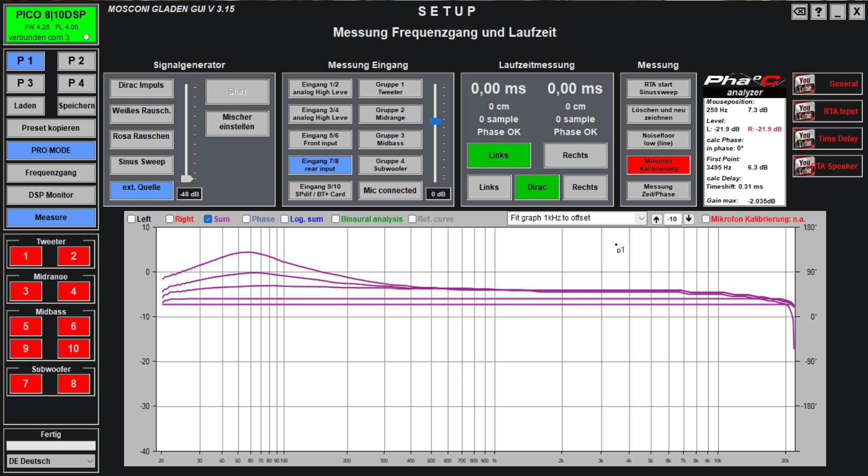Click Löschen und neu zeichnen

(658, 114)
